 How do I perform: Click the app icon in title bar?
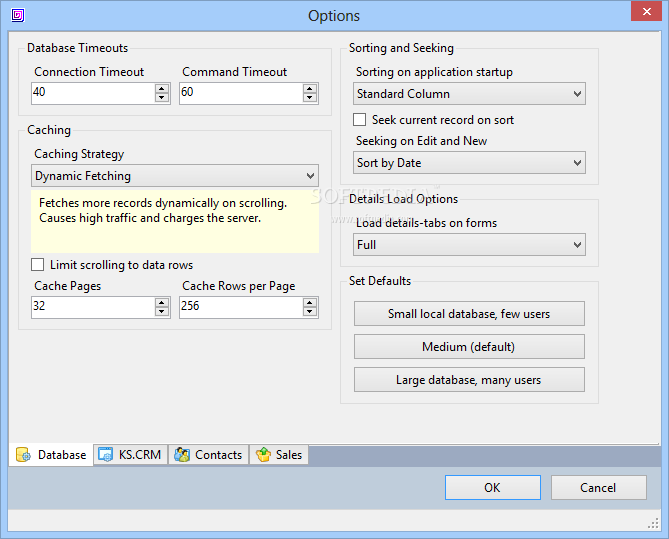(18, 16)
